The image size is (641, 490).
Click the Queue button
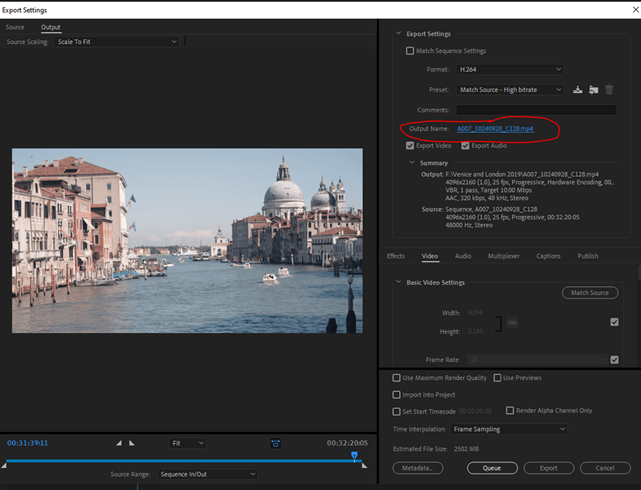click(492, 468)
